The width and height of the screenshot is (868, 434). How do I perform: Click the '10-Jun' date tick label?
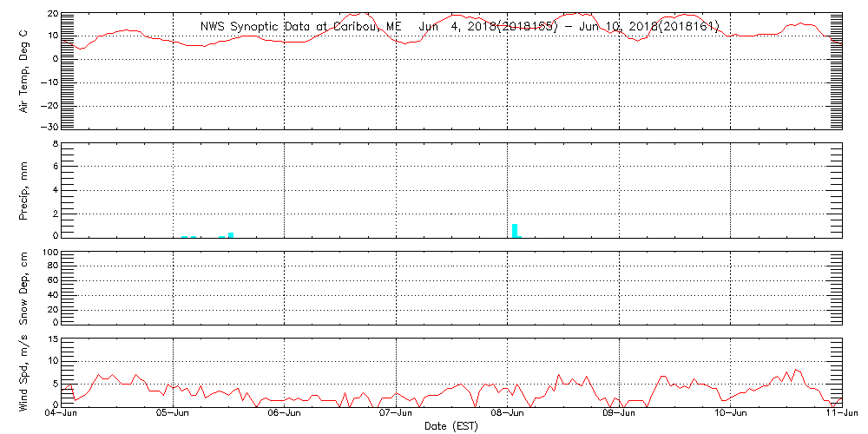(731, 415)
